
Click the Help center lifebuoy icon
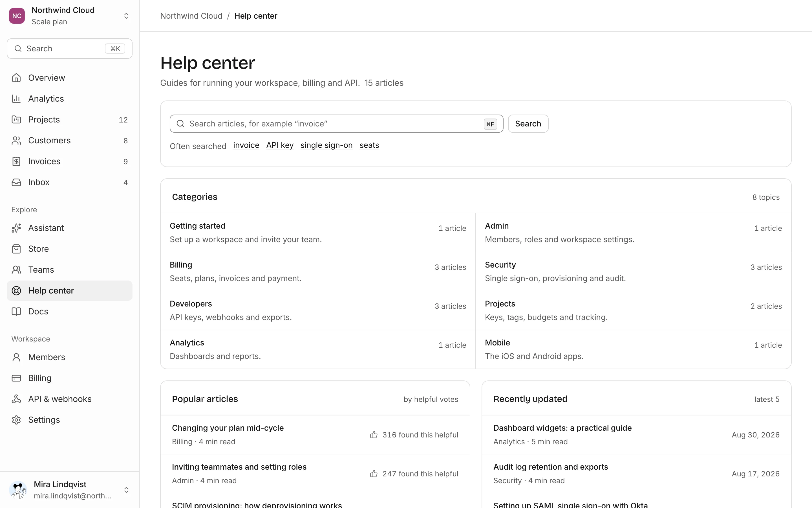pos(16,291)
